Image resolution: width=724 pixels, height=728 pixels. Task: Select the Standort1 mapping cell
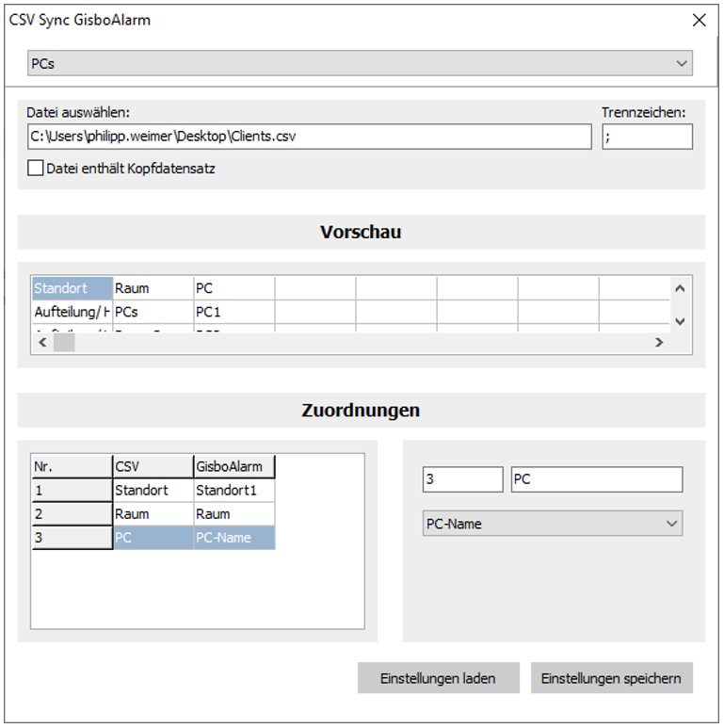pyautogui.click(x=233, y=491)
